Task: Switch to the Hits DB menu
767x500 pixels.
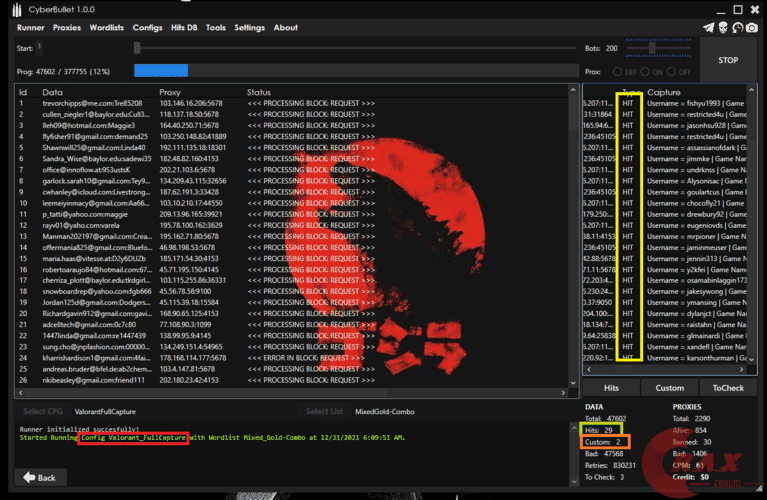Action: click(184, 28)
